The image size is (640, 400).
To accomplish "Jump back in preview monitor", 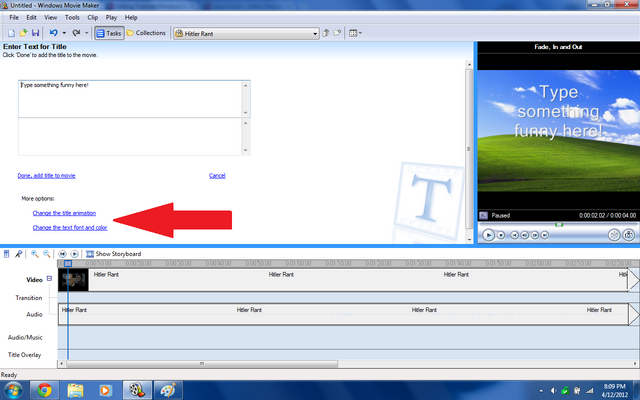I will (x=515, y=235).
